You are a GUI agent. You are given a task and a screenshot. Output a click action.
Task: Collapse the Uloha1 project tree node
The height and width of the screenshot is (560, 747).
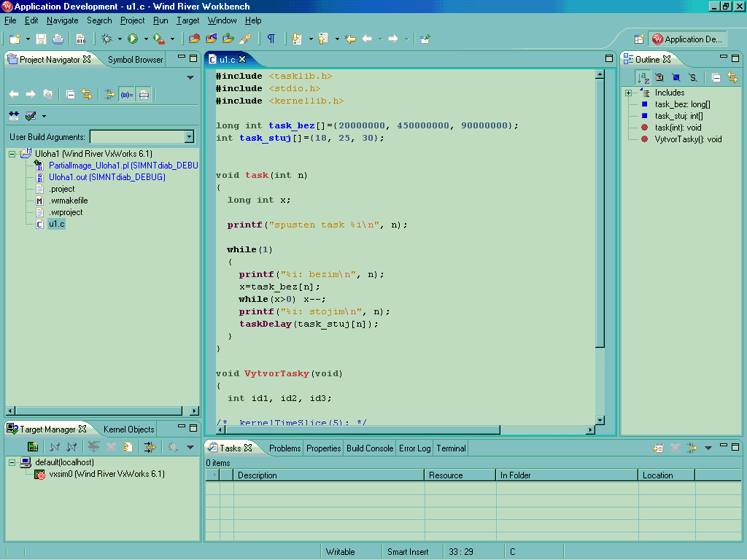(12, 154)
